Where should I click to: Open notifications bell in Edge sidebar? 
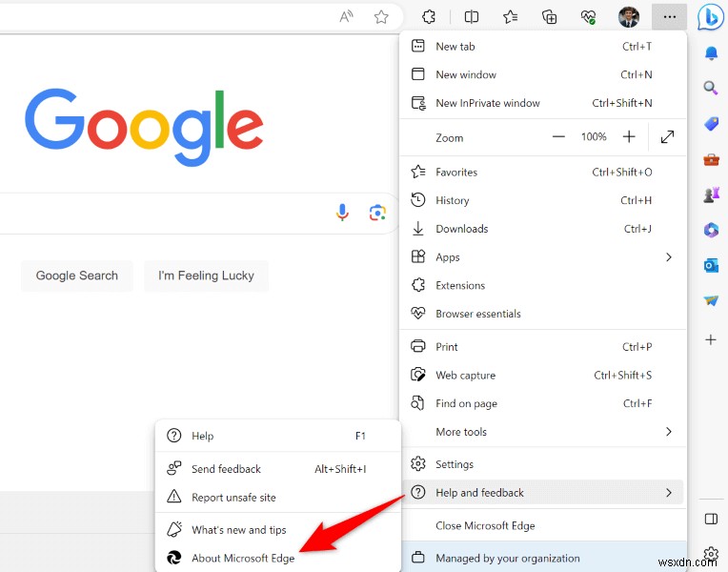click(711, 53)
